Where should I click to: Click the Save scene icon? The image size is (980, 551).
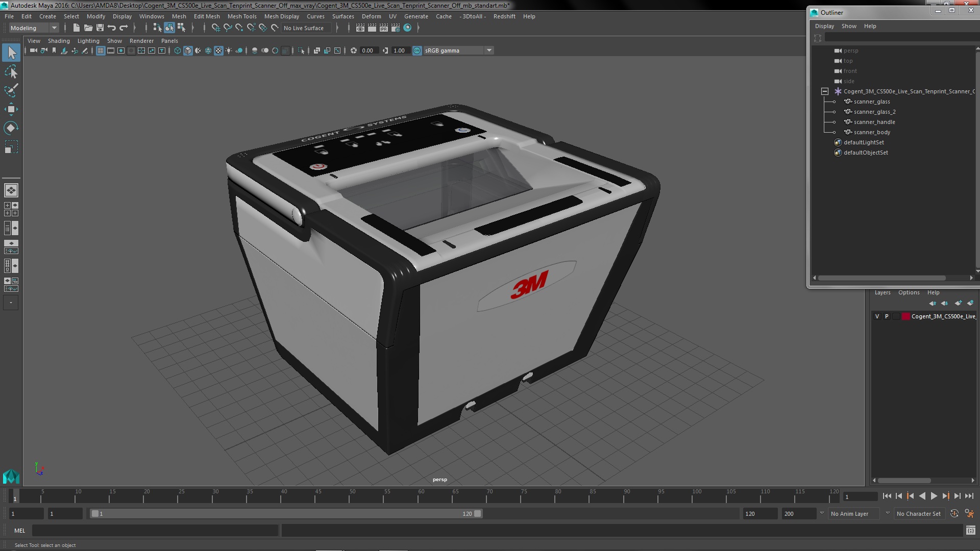(x=100, y=28)
